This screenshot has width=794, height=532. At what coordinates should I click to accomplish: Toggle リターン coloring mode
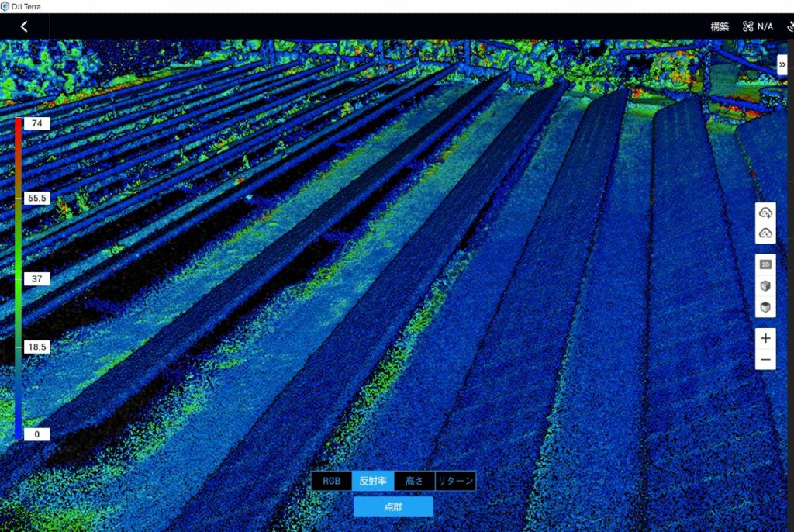[x=454, y=480]
